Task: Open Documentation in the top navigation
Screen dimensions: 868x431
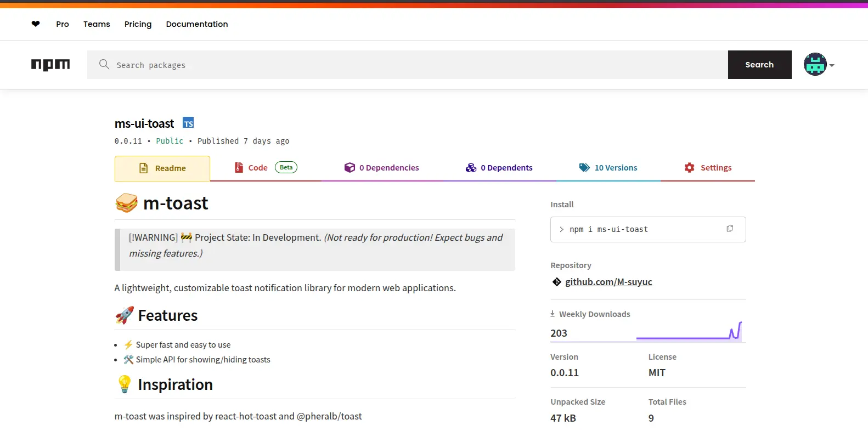Action: pyautogui.click(x=197, y=24)
